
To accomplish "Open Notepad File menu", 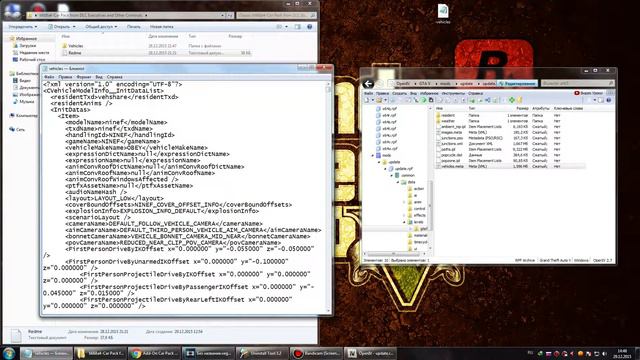I will point(49,77).
